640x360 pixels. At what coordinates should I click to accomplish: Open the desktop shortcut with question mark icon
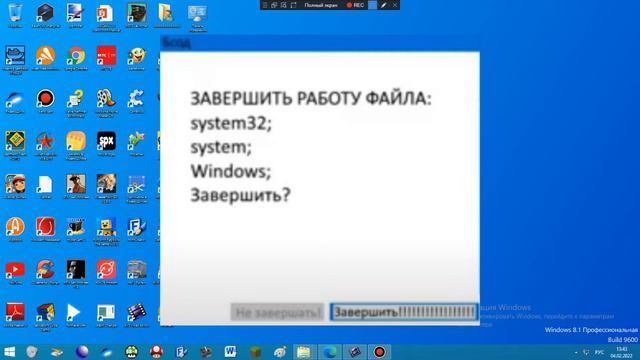pos(76,99)
